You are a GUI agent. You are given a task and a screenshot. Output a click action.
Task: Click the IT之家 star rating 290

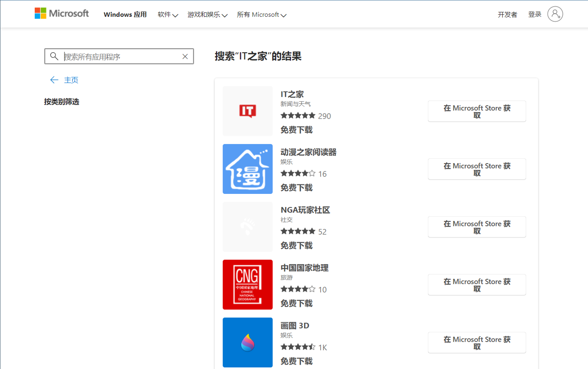(306, 116)
